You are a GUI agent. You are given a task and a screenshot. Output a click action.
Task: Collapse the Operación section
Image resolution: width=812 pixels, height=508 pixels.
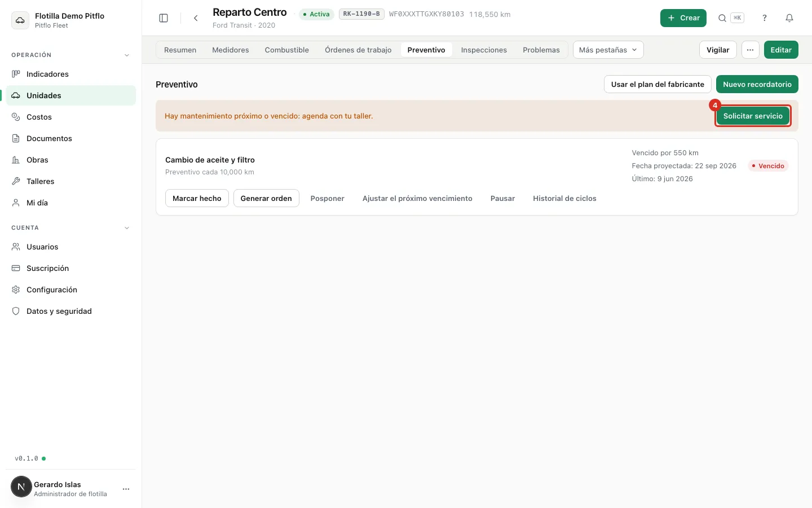pos(127,55)
